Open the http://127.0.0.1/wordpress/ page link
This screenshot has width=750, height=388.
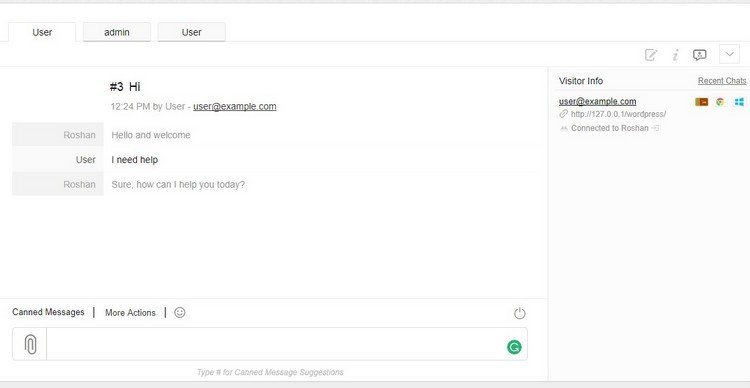tap(618, 114)
